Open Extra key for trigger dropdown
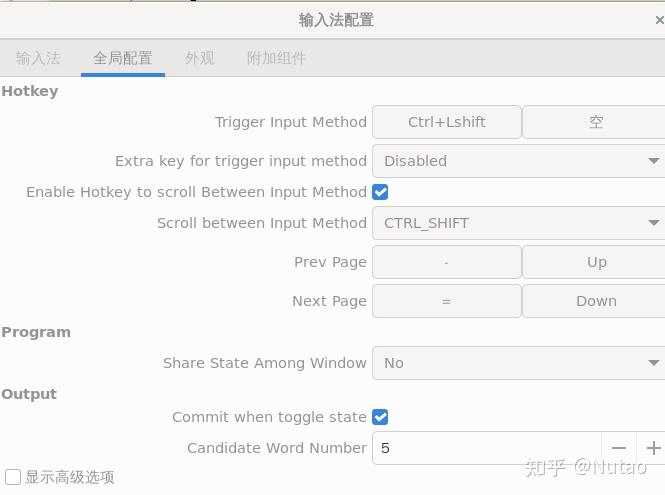 (x=518, y=161)
